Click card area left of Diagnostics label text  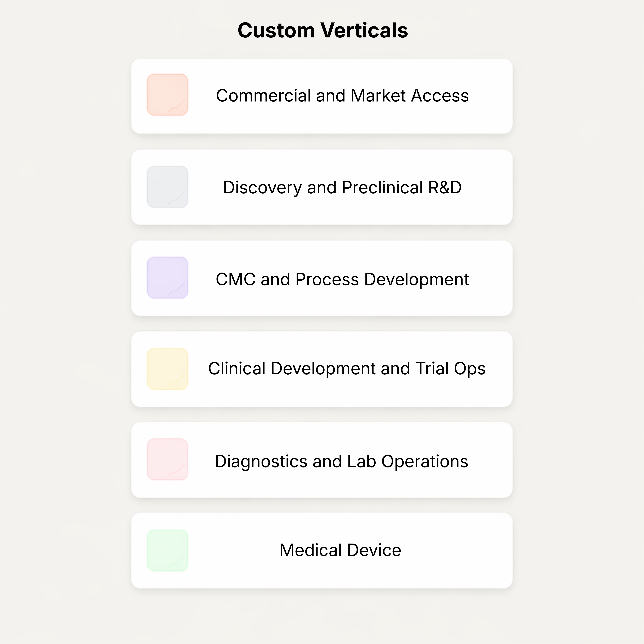point(201,461)
